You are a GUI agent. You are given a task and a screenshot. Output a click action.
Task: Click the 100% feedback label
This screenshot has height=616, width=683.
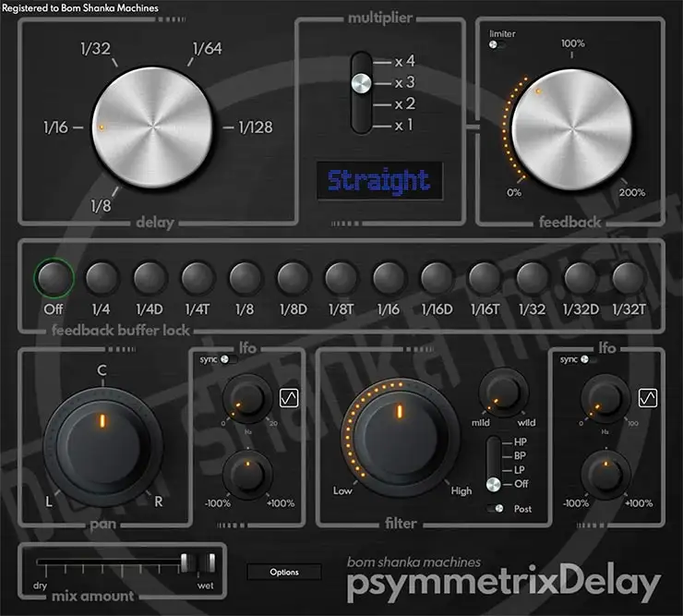(x=573, y=43)
